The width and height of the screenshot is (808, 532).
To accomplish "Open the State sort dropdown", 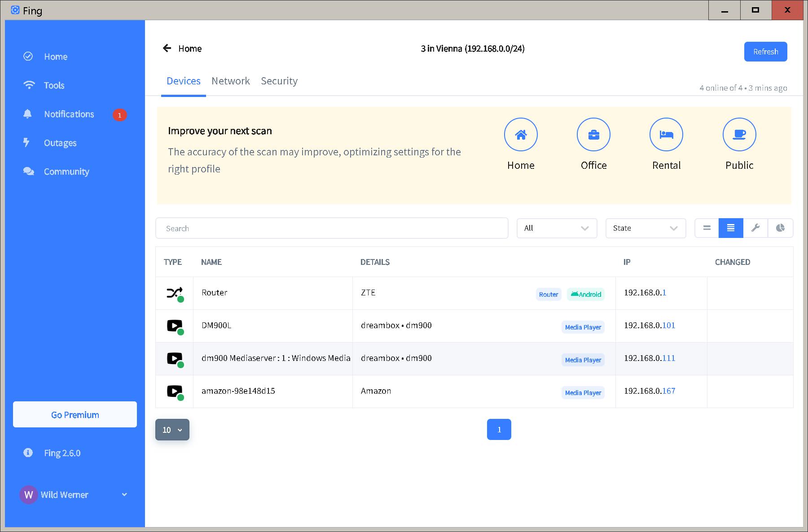I will tap(646, 228).
